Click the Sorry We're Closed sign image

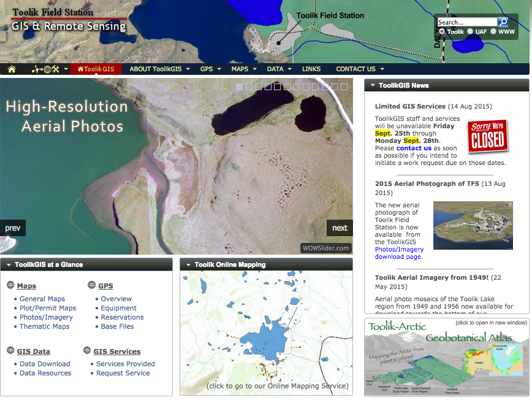coord(488,136)
